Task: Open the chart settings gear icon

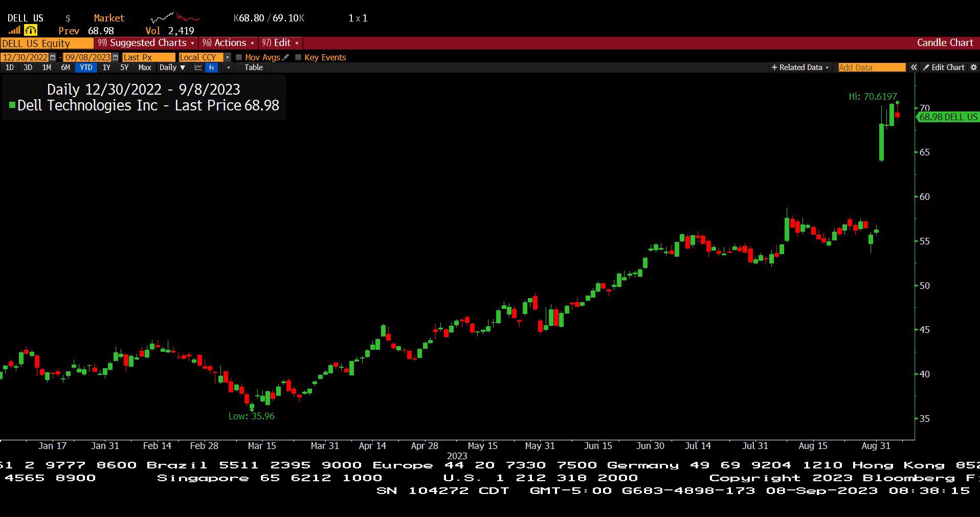Action: click(x=973, y=68)
